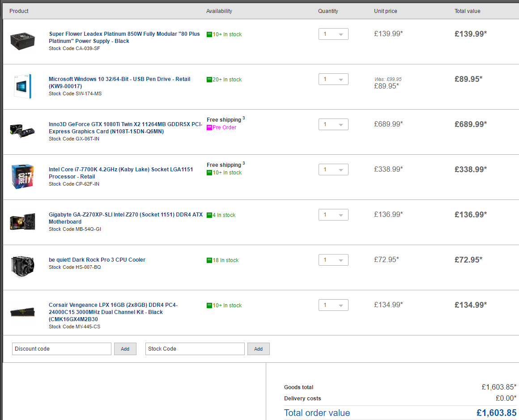Screen dimensions: 519x420
Task: Click green stock icon for Intel i7-7700K
Action: pos(209,173)
